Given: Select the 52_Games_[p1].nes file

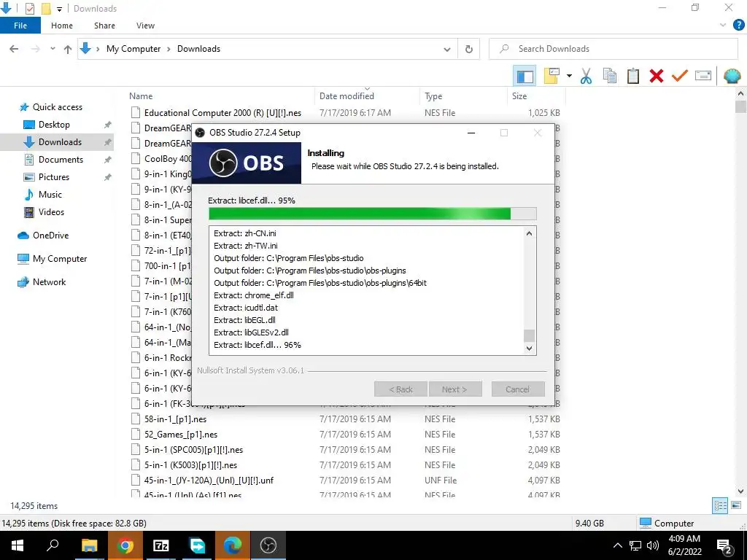Looking at the screenshot, I should (x=181, y=435).
